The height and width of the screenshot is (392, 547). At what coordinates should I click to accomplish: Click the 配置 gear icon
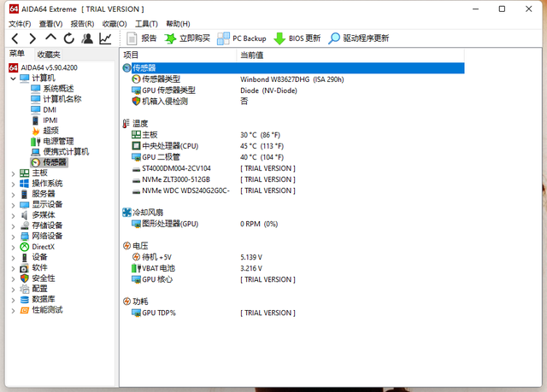click(x=24, y=289)
